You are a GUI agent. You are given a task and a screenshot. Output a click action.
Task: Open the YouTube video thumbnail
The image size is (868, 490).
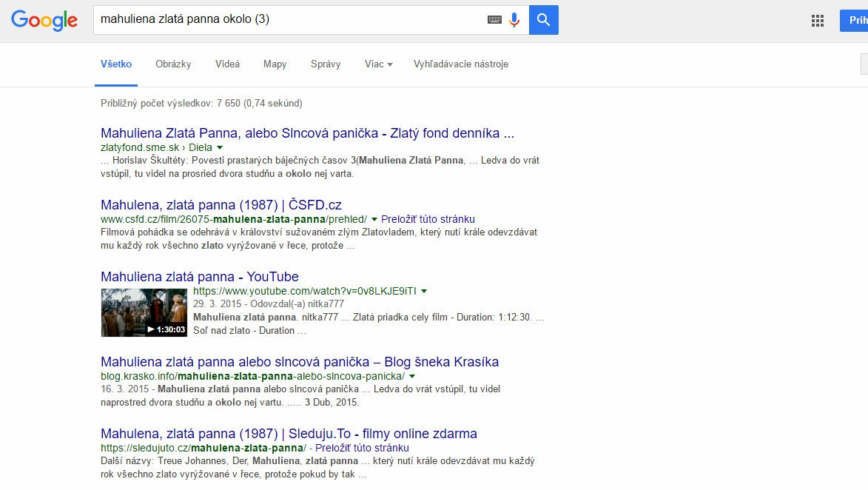pyautogui.click(x=144, y=312)
